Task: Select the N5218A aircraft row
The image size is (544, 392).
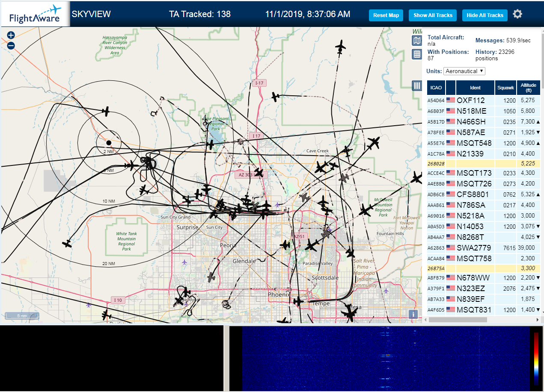Action: tap(483, 216)
